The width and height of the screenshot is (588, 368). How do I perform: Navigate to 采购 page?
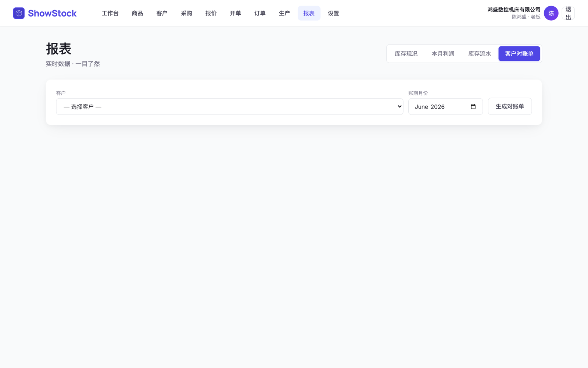click(186, 13)
